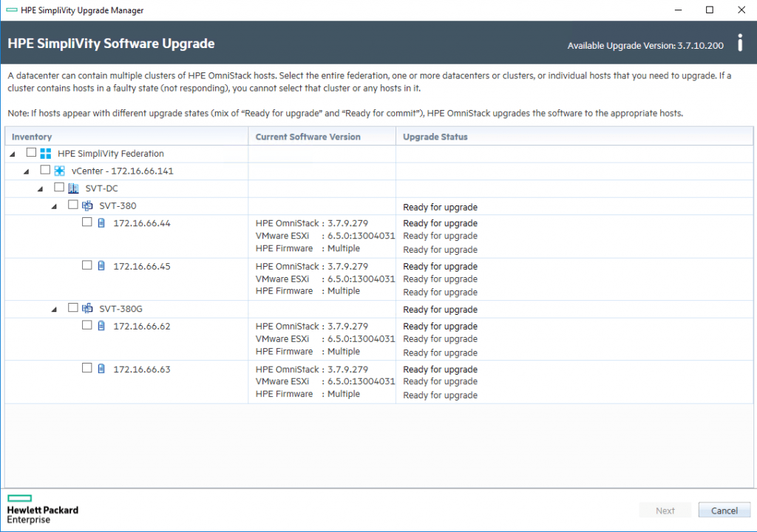Collapse the SVT-DC datacenter node
Screen dimensions: 757x532
click(x=41, y=188)
